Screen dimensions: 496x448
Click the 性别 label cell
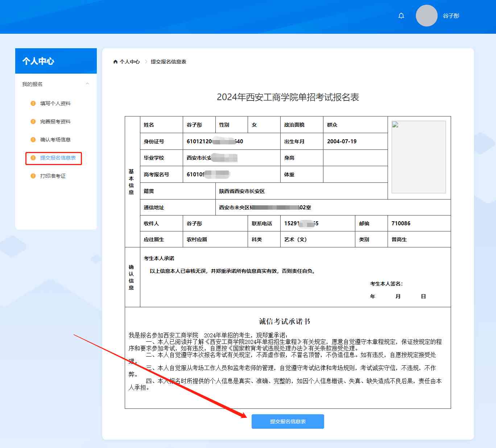coord(232,125)
